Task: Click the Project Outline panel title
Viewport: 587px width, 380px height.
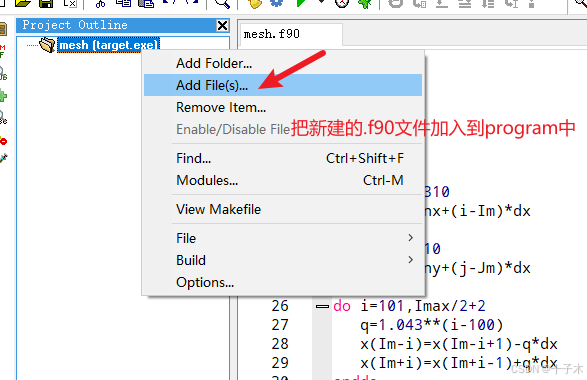Action: pos(75,25)
